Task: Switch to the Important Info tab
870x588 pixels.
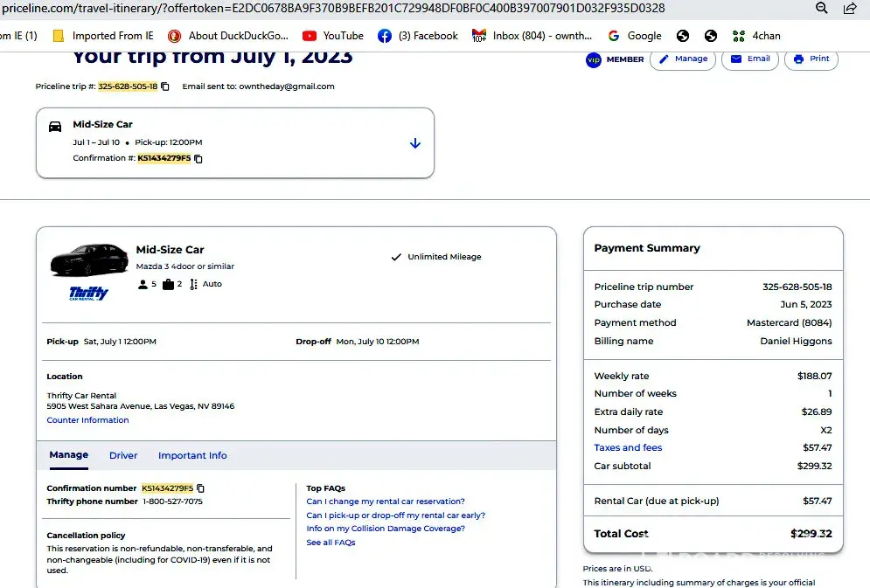Action: click(192, 455)
